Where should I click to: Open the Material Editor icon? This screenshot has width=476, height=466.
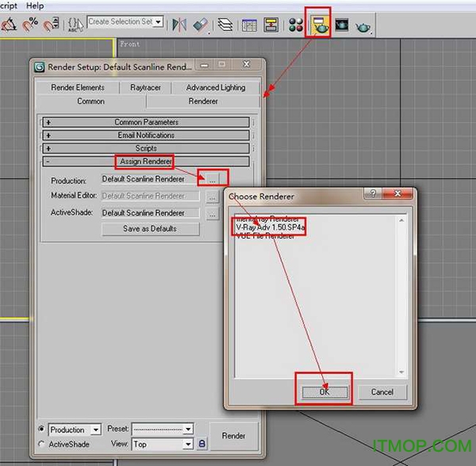[296, 25]
